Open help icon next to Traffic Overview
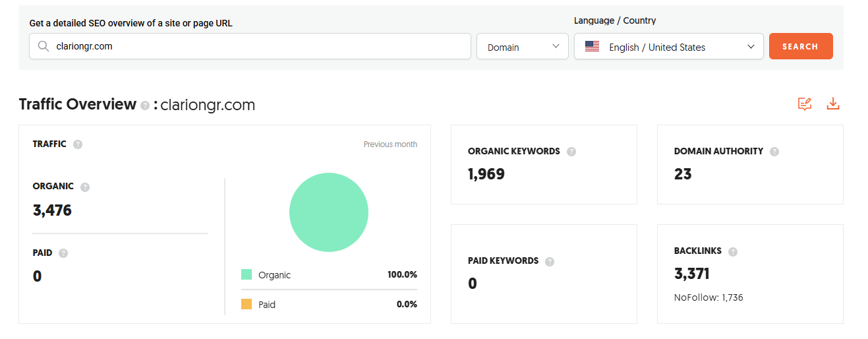 click(145, 106)
